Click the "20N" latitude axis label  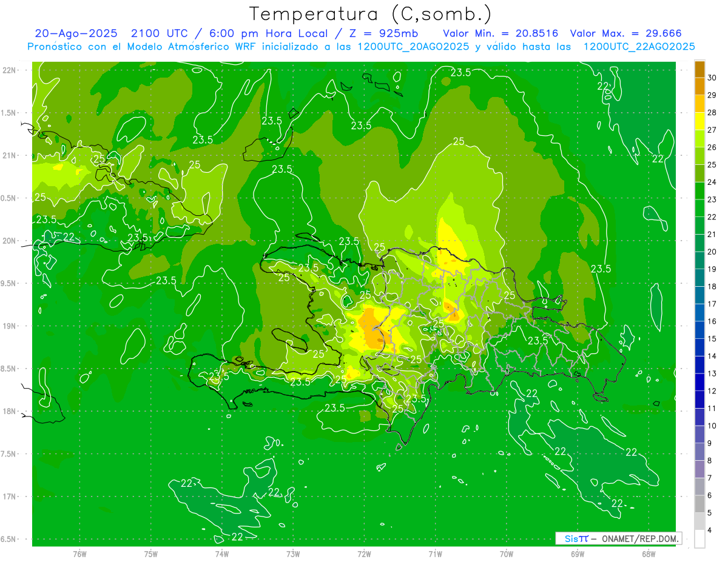pyautogui.click(x=9, y=241)
